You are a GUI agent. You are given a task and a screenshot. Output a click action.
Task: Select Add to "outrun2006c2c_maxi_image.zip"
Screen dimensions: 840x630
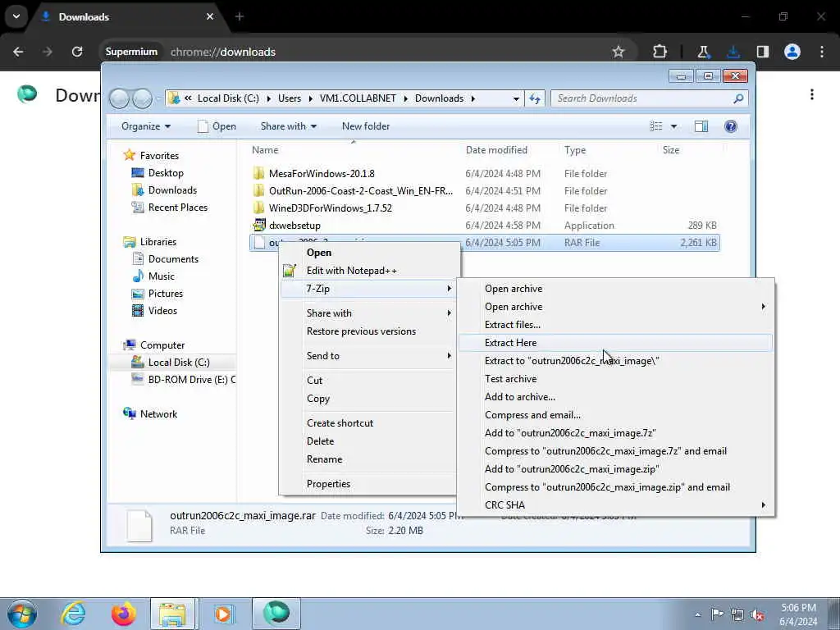coord(615,469)
